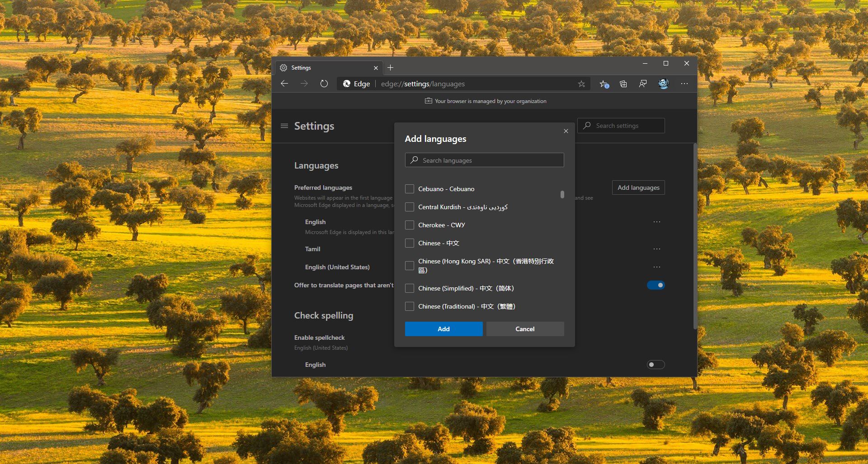868x464 pixels.
Task: Check the Chinese (Simplified) checkbox
Action: point(410,288)
